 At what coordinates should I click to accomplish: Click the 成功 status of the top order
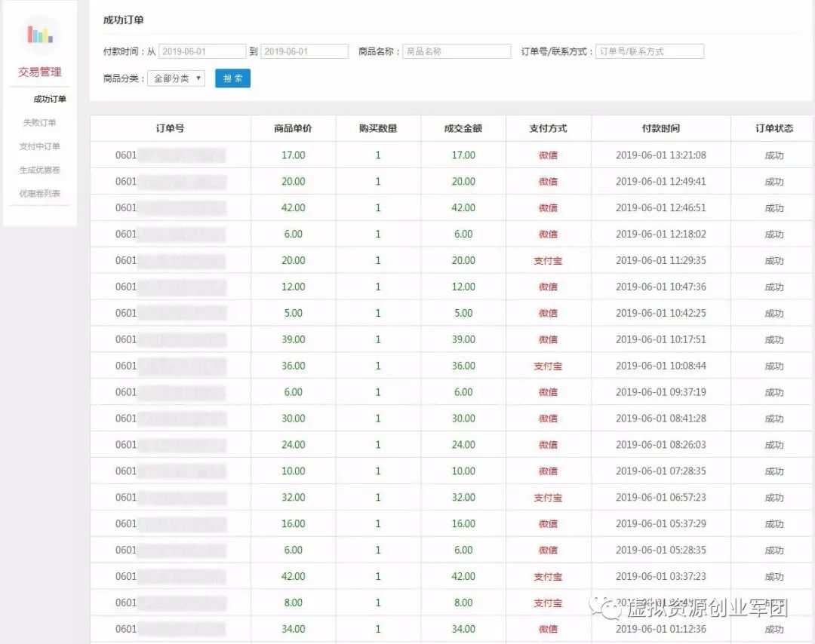[774, 155]
